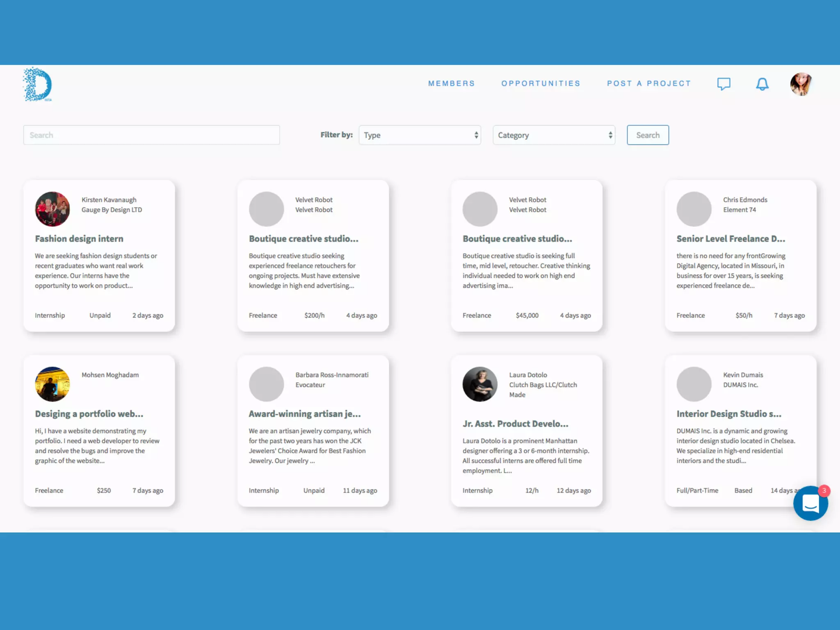
Task: Expand the Category filter dropdown
Action: pyautogui.click(x=554, y=135)
